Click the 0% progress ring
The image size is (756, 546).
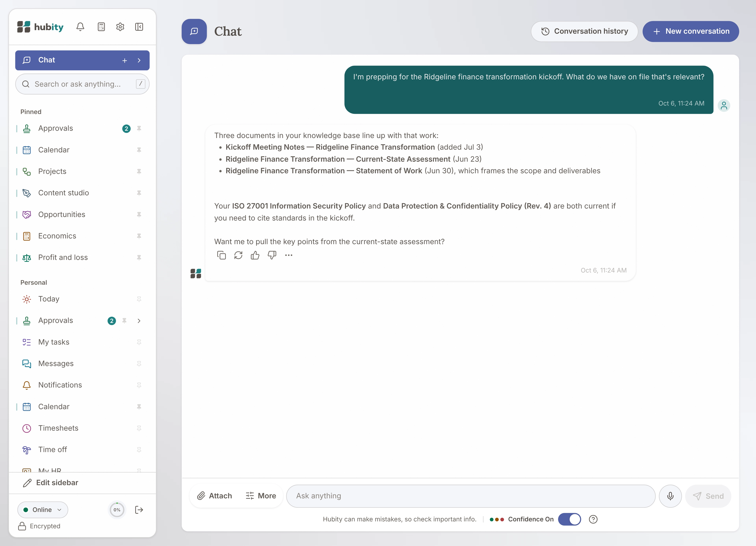point(117,510)
